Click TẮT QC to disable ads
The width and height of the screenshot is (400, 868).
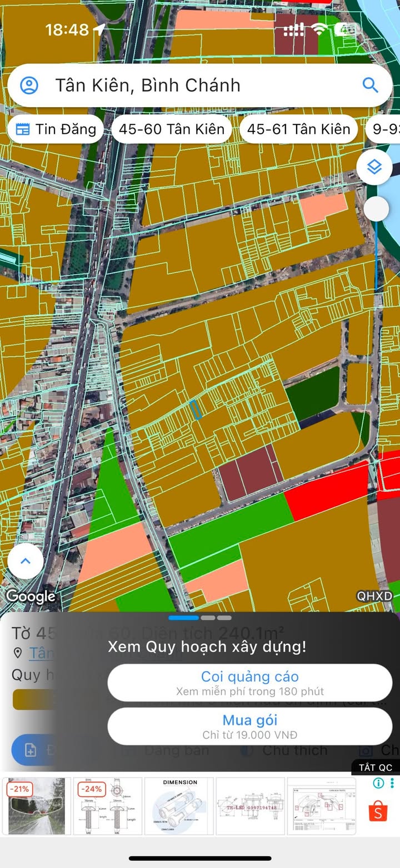point(376,768)
